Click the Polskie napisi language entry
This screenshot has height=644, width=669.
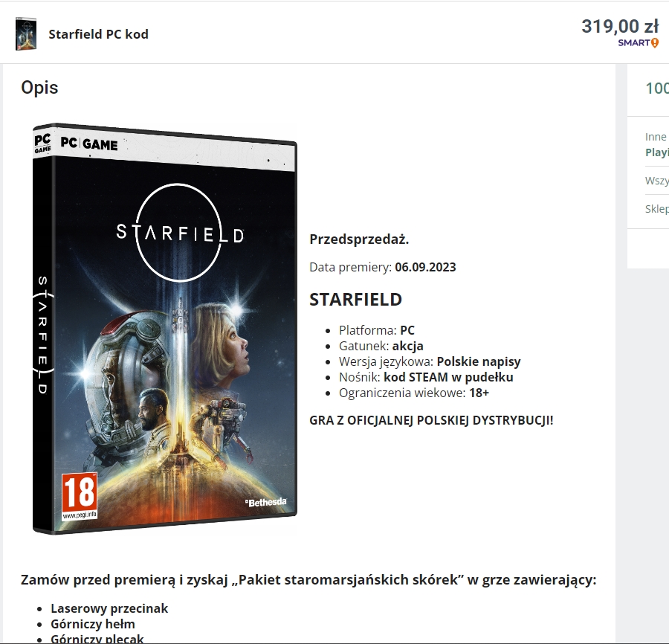pyautogui.click(x=479, y=361)
